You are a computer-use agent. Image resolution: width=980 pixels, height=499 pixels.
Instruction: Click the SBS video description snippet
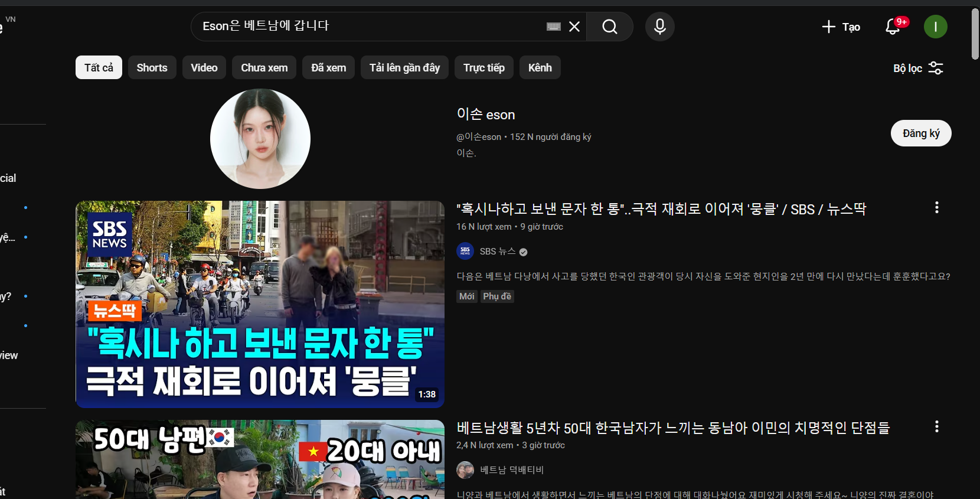(703, 276)
